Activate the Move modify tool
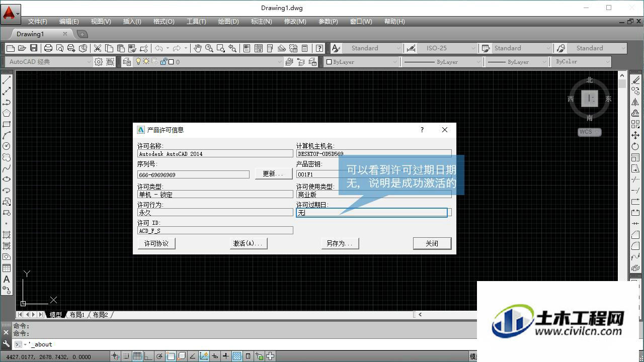 [636, 135]
